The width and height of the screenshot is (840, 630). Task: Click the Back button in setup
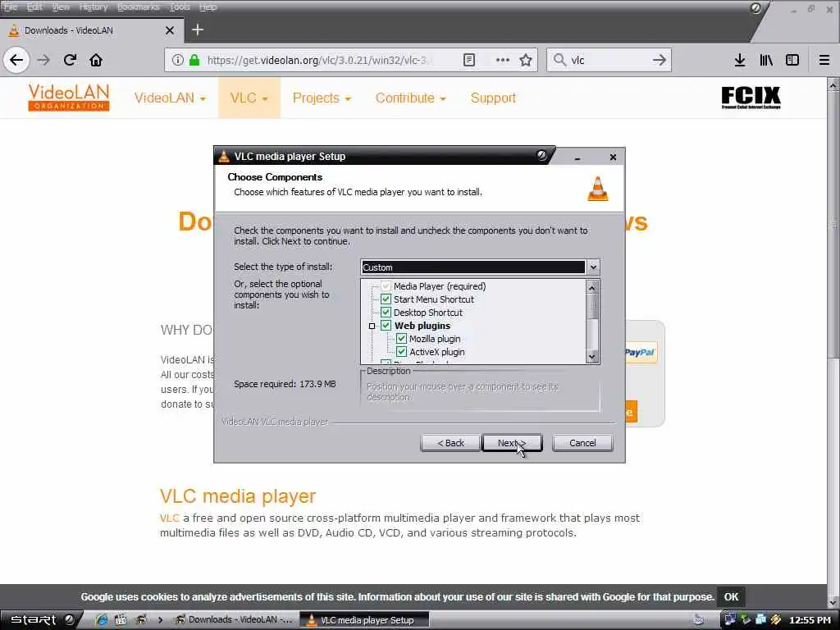450,443
